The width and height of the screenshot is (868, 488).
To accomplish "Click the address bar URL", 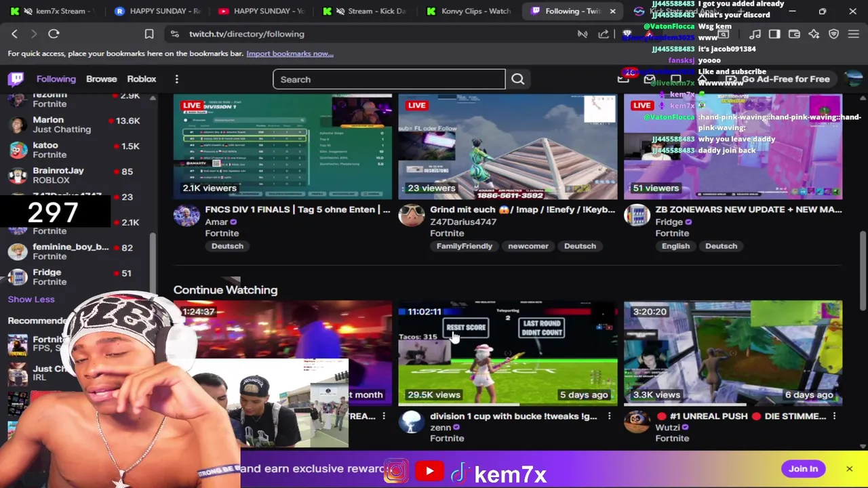I will [x=247, y=34].
